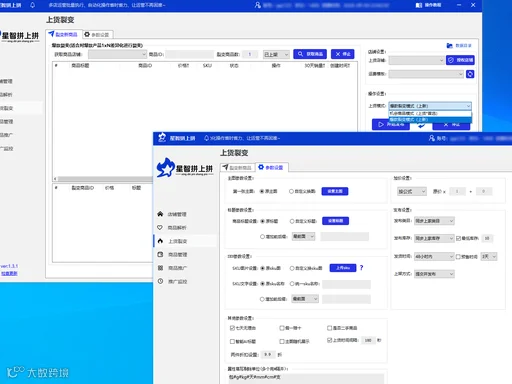The image size is (512, 384).
Task: Click the 星智拼上拼 star logo in front sidebar
Action: point(166,167)
